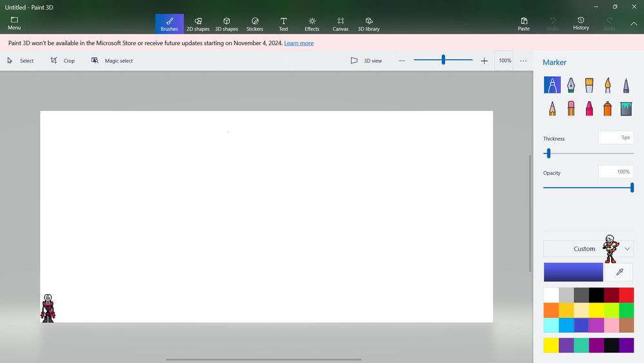Select the Fill bucket tool
Screen dimensions: 644x363
pos(626,108)
